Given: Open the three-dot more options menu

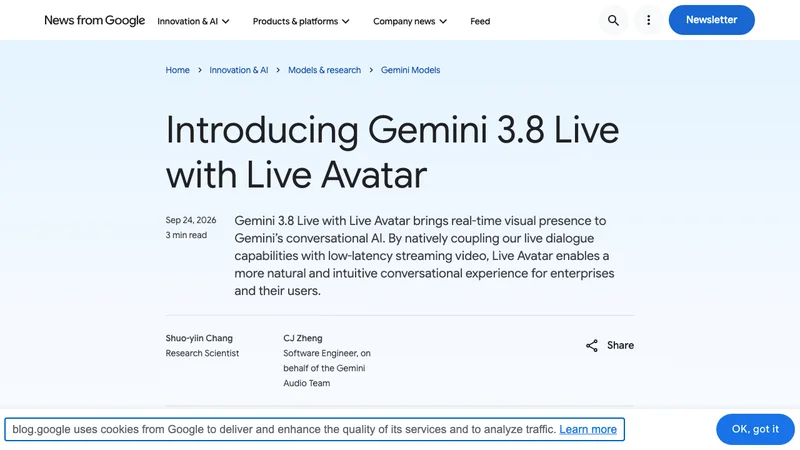Looking at the screenshot, I should (648, 20).
